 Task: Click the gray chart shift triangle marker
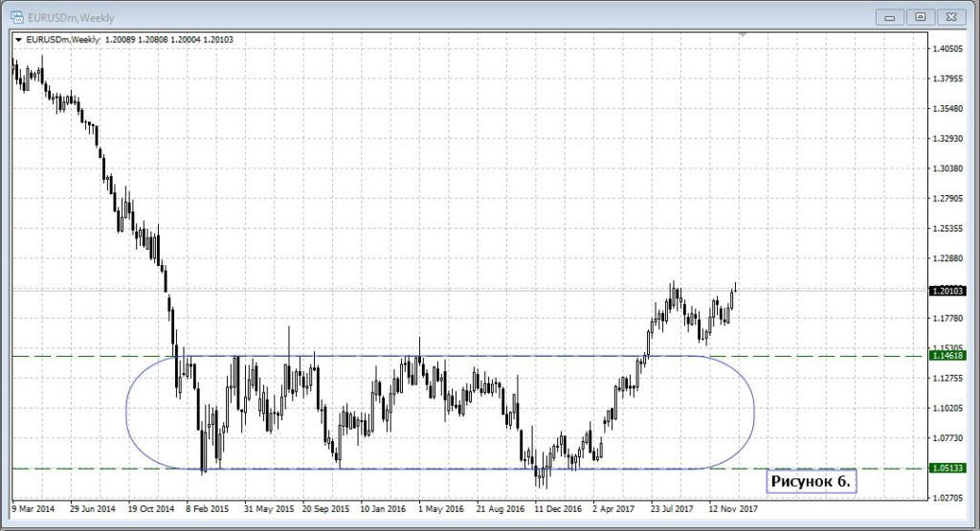pyautogui.click(x=742, y=34)
